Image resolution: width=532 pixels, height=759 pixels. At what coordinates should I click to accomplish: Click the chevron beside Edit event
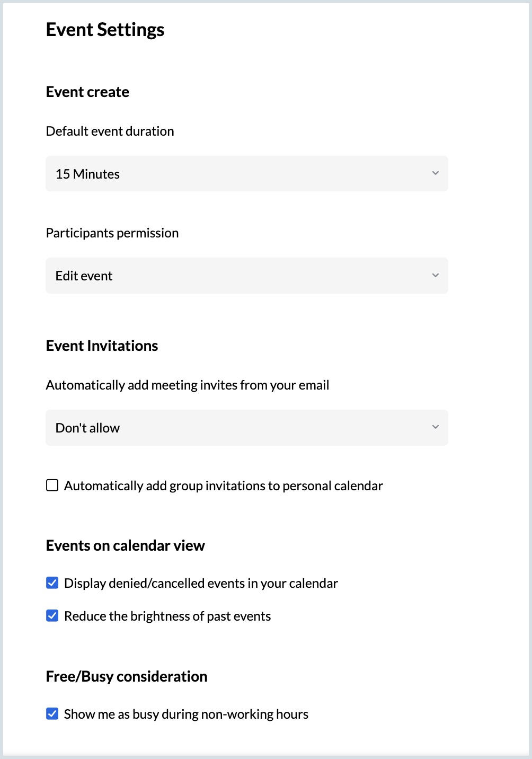436,276
